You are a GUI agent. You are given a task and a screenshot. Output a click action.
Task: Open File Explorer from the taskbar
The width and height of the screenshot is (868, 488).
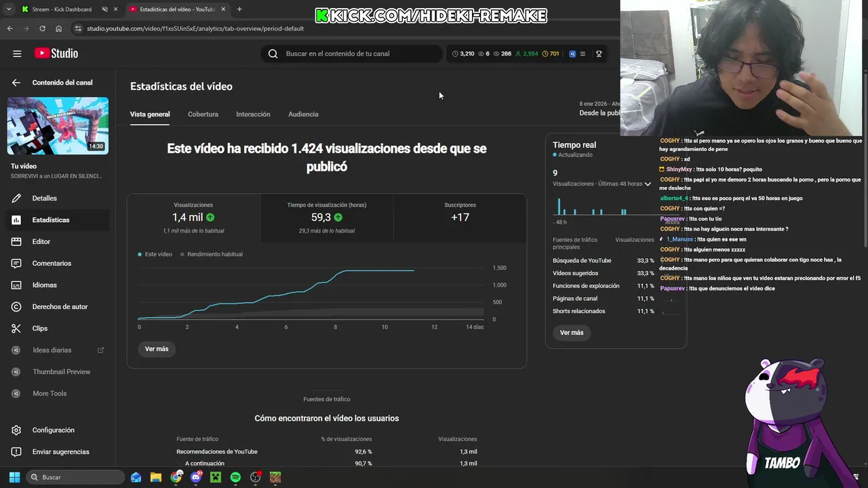click(x=156, y=477)
